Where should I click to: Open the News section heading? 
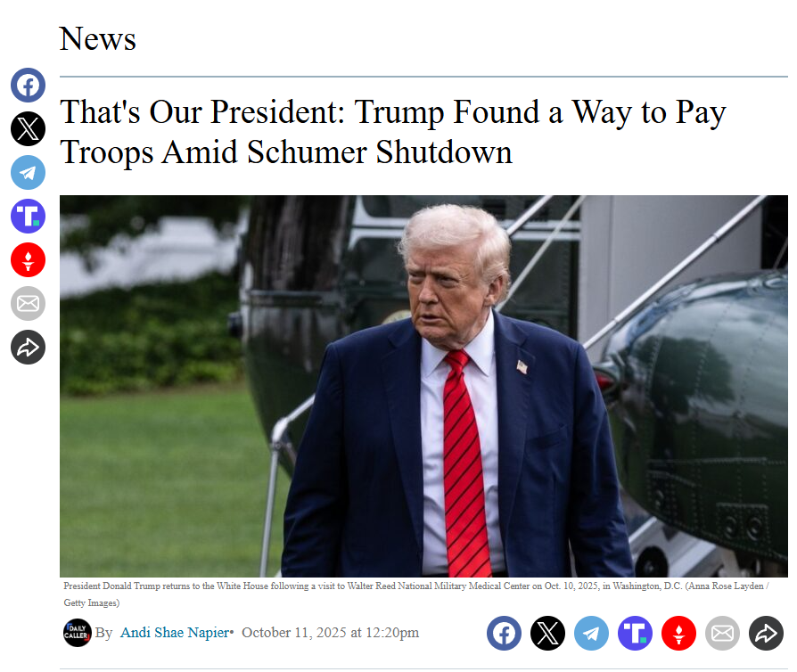coord(97,38)
